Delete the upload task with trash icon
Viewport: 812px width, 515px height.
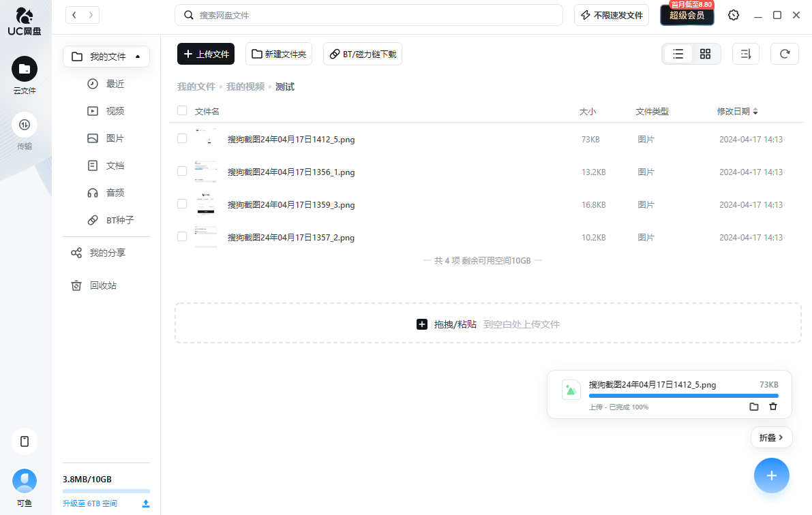(772, 407)
